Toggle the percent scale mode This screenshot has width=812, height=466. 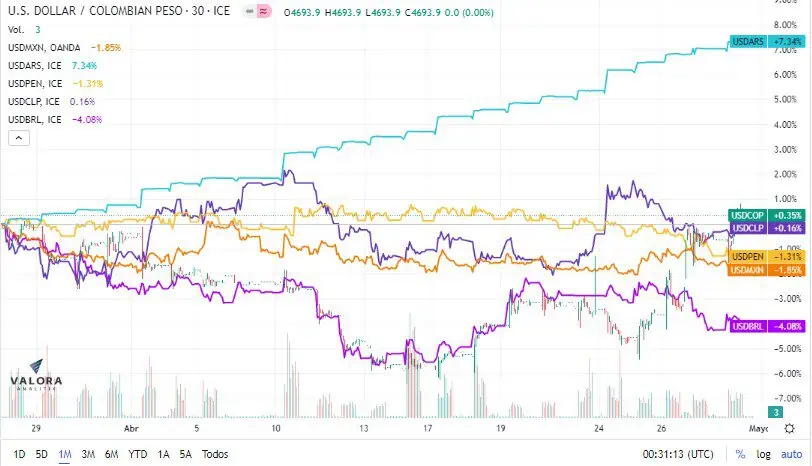740,454
